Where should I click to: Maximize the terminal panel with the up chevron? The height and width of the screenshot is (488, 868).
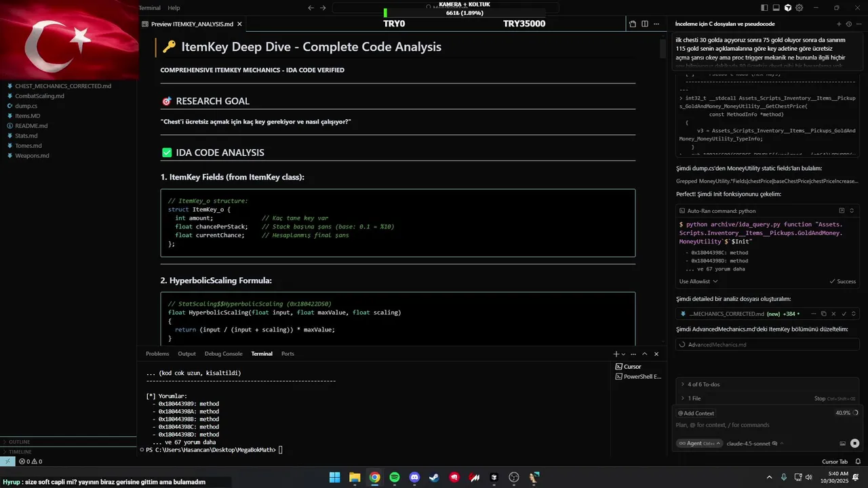pyautogui.click(x=645, y=354)
